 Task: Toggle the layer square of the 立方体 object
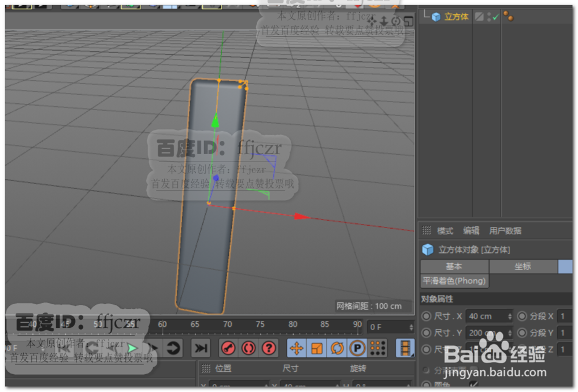tap(479, 17)
